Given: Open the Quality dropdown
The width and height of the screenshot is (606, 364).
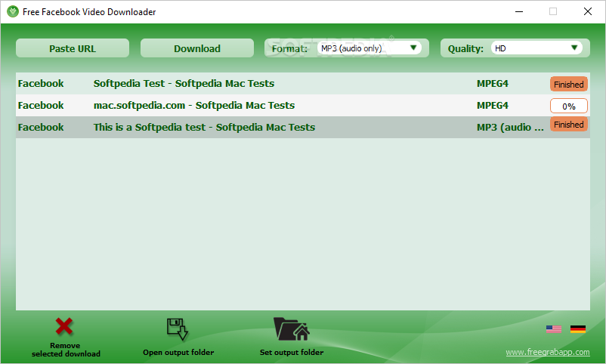Looking at the screenshot, I should click(536, 48).
